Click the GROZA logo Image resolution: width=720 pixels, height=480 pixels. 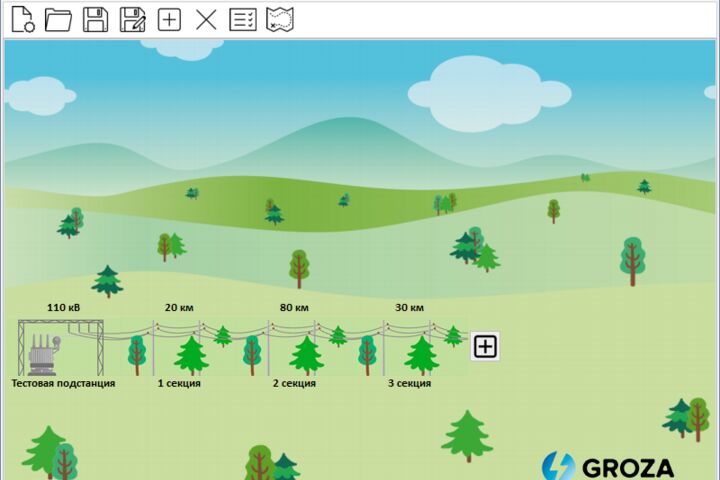[608, 467]
